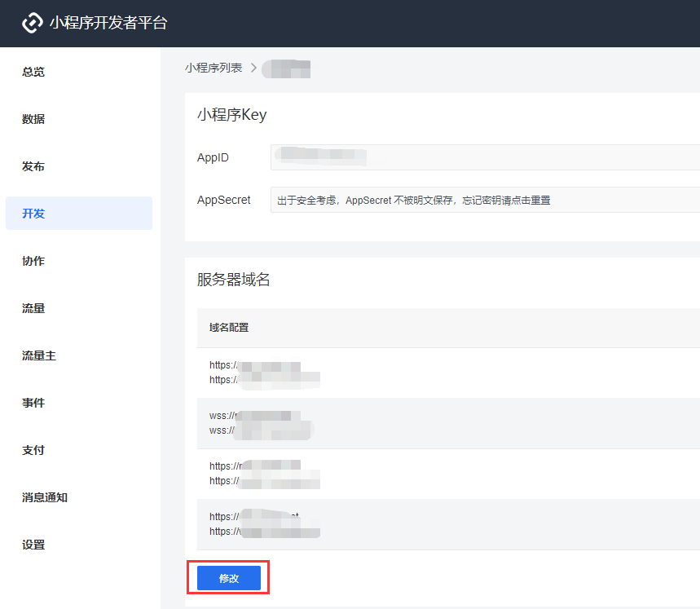Viewport: 700px width, 609px height.
Task: Open the 支付 payment page
Action: 33,451
